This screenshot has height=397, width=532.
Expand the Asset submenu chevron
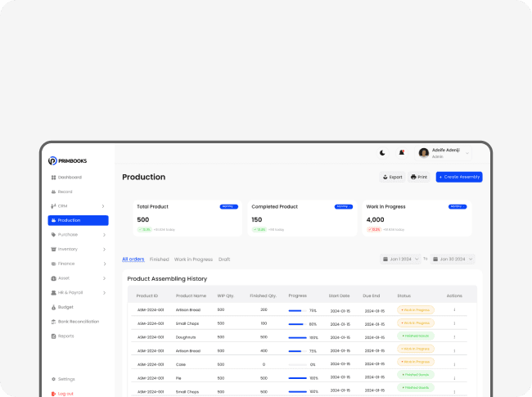(x=104, y=278)
